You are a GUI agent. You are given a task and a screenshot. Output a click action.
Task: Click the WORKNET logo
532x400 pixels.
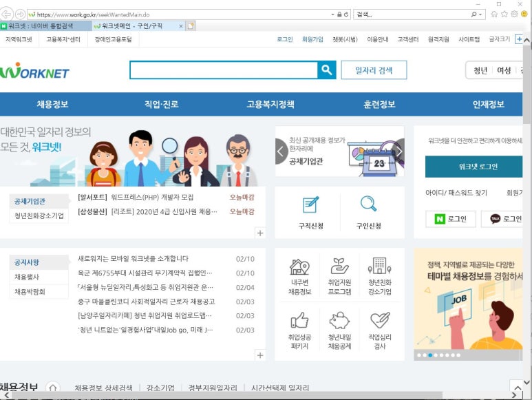(x=34, y=71)
